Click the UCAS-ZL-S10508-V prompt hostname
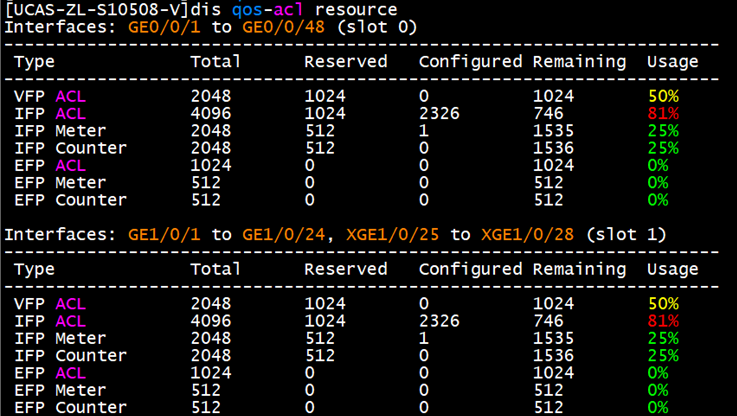Viewport: 737px width, 416px height. coord(97,9)
